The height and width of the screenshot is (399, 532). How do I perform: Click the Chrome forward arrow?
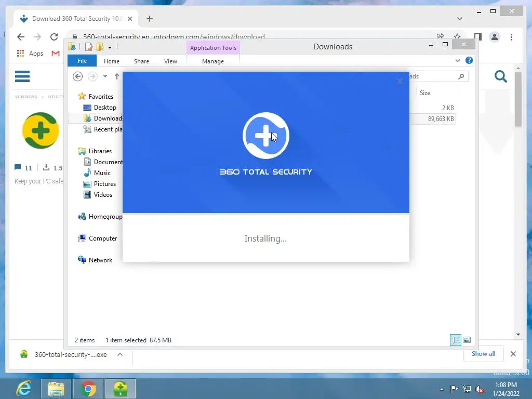[37, 37]
